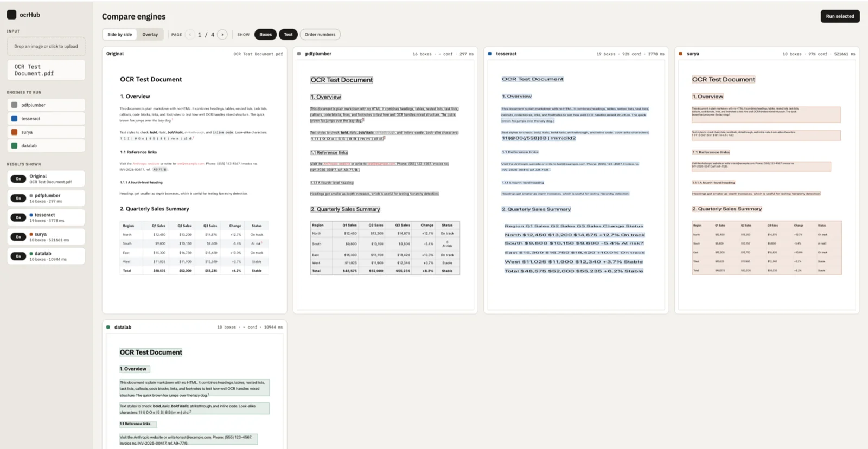This screenshot has height=449, width=868.
Task: Toggle the Text show option
Action: coord(289,35)
